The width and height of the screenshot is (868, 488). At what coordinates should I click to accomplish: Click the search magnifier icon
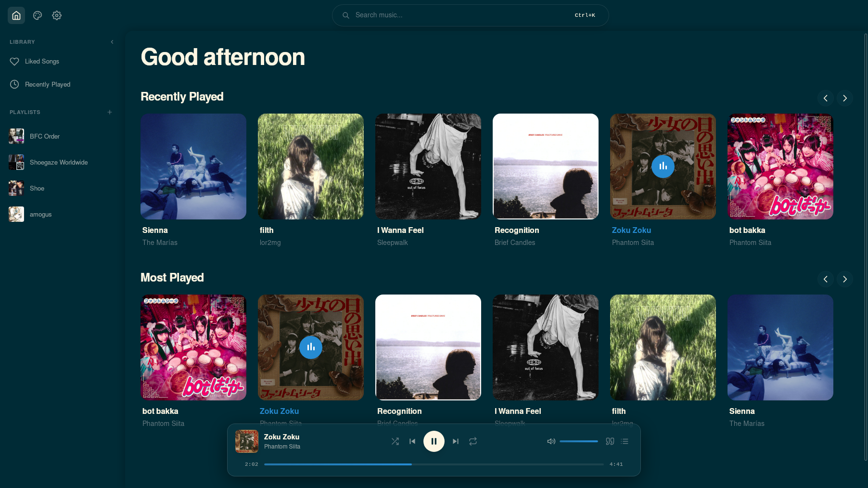[x=345, y=15]
